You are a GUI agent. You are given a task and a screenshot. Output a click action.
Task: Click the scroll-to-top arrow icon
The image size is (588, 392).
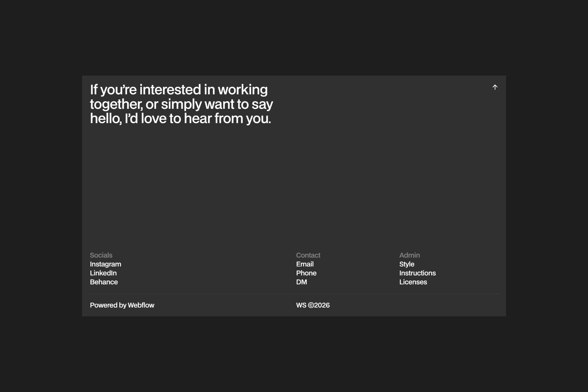pos(495,87)
